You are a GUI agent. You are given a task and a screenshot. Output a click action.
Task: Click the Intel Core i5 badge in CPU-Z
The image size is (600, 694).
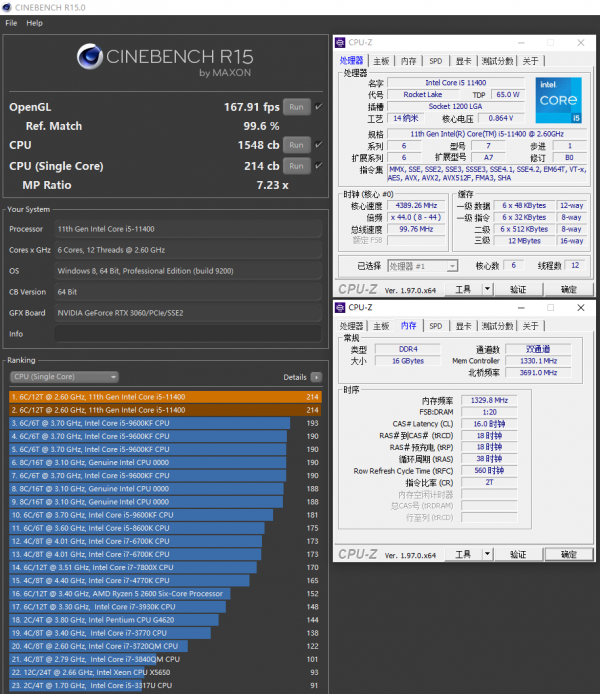557,100
